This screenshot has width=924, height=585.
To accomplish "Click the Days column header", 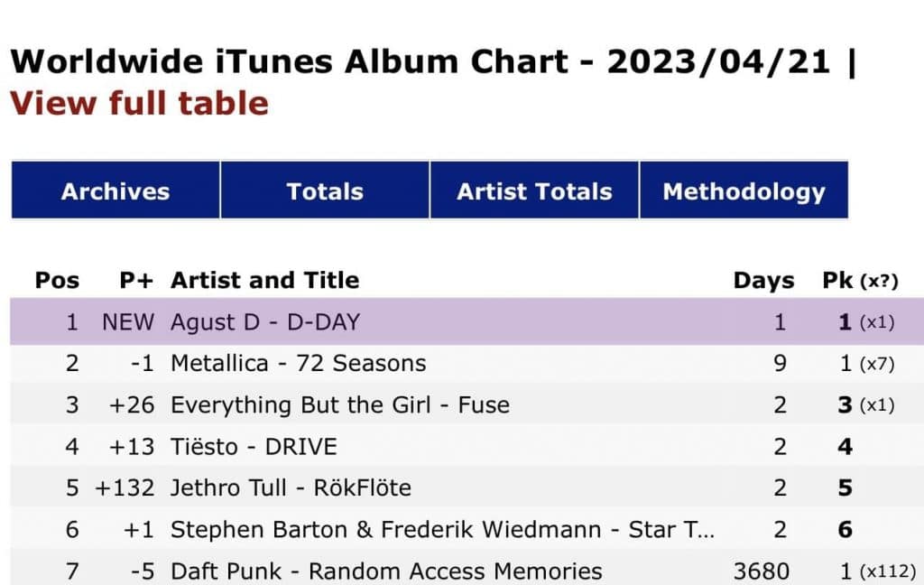I will (x=763, y=281).
